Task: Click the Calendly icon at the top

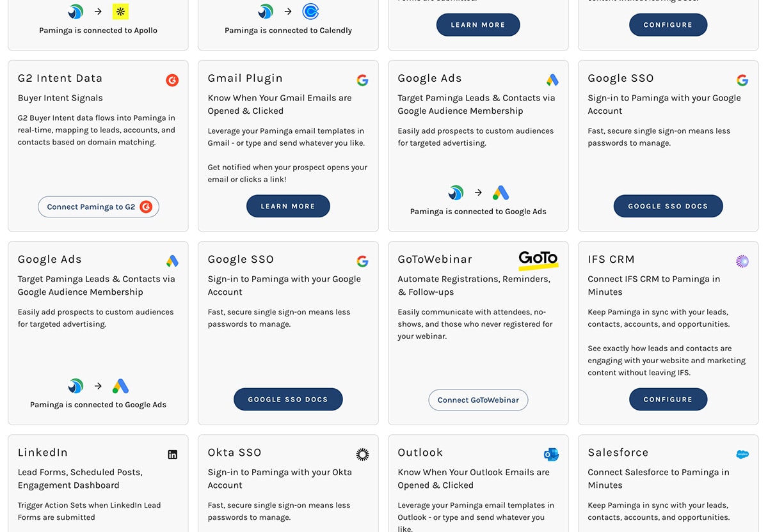Action: point(310,12)
